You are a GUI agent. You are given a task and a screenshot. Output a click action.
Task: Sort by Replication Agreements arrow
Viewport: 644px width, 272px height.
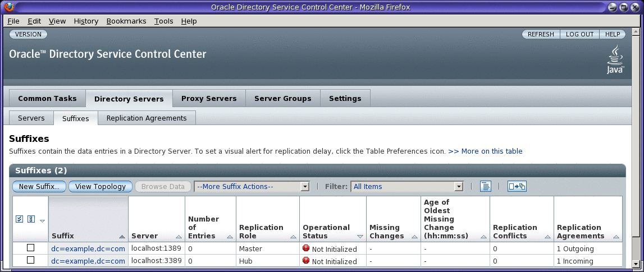coord(616,237)
